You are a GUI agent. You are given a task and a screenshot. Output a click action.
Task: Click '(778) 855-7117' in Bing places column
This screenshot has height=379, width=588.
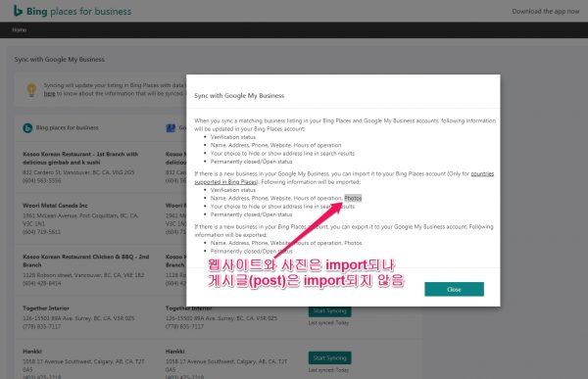coord(41,326)
